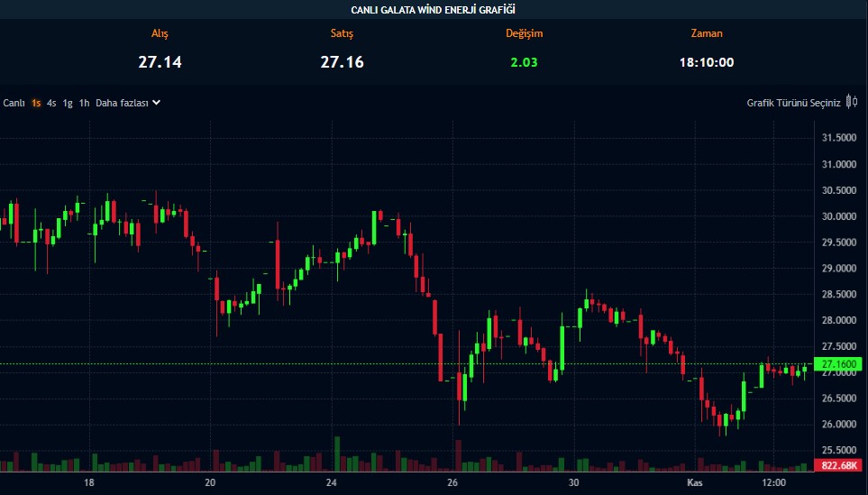Click the Zaman value 18:10:00

click(707, 62)
